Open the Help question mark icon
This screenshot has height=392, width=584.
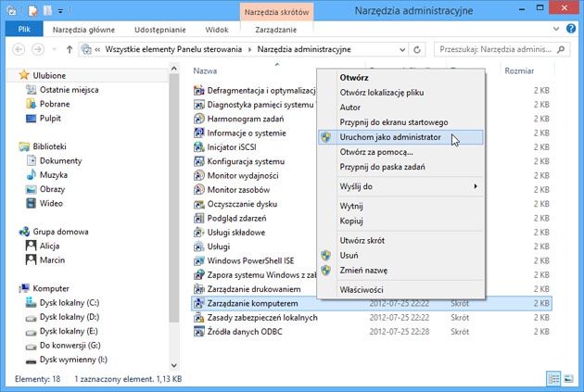click(571, 29)
